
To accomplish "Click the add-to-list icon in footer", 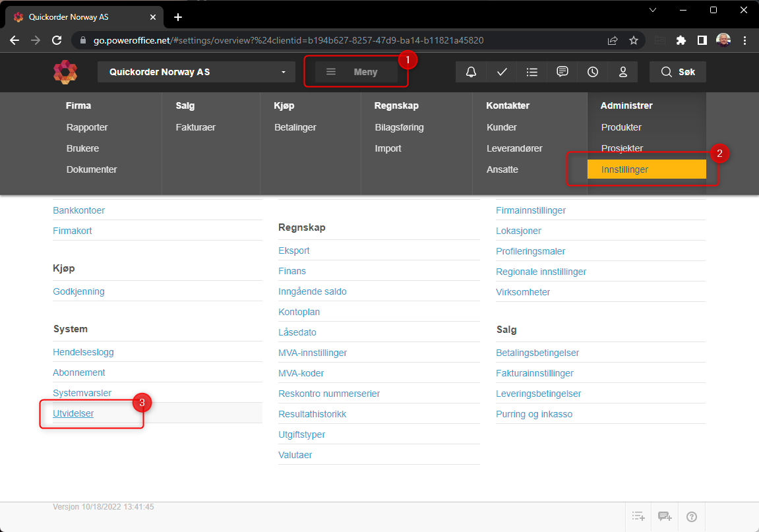I will click(x=638, y=517).
